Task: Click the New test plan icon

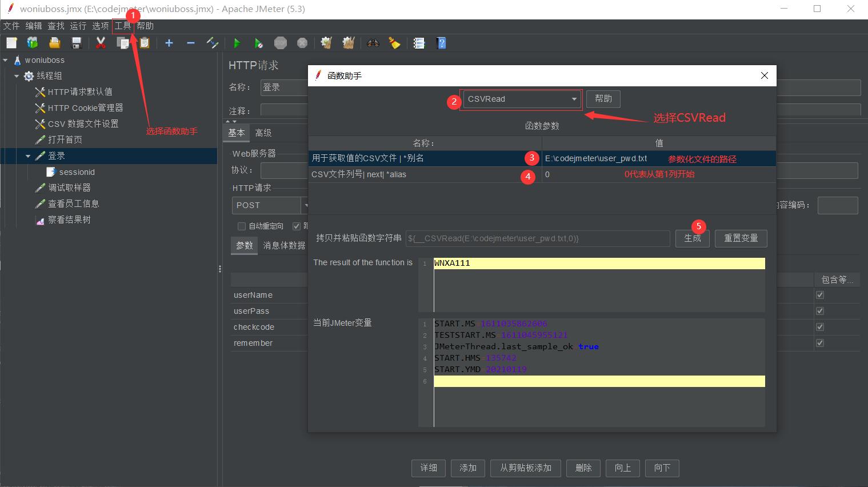Action: [x=11, y=43]
